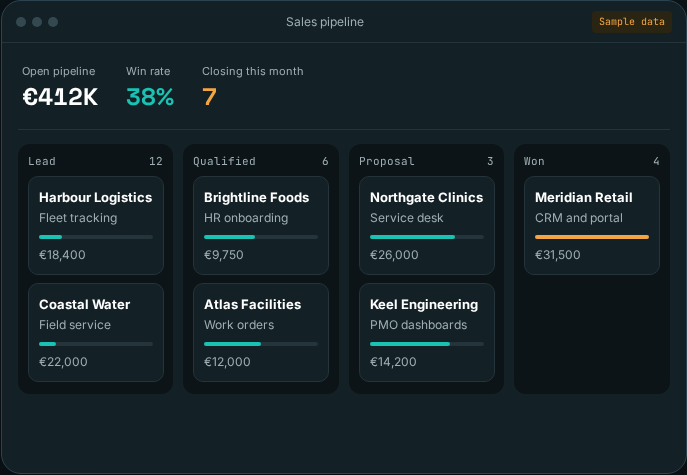Click the €26,000 amount
The width and height of the screenshot is (687, 475).
click(394, 255)
